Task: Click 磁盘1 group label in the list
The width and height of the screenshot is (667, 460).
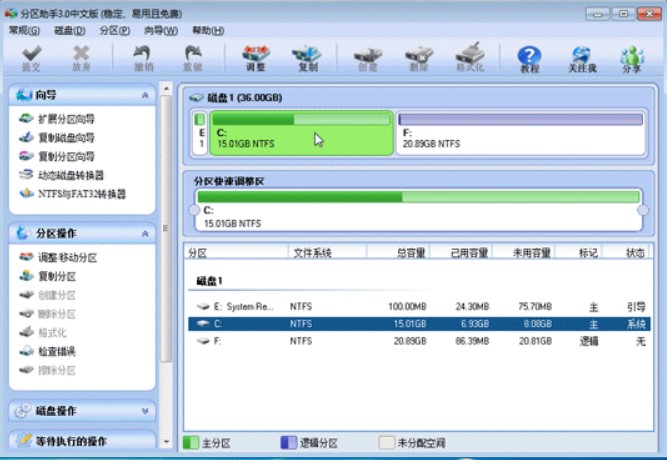Action: [x=209, y=281]
